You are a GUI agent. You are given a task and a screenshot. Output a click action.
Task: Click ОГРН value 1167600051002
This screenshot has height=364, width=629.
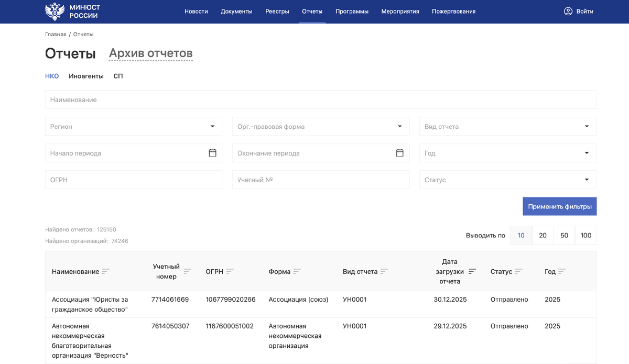pyautogui.click(x=230, y=326)
